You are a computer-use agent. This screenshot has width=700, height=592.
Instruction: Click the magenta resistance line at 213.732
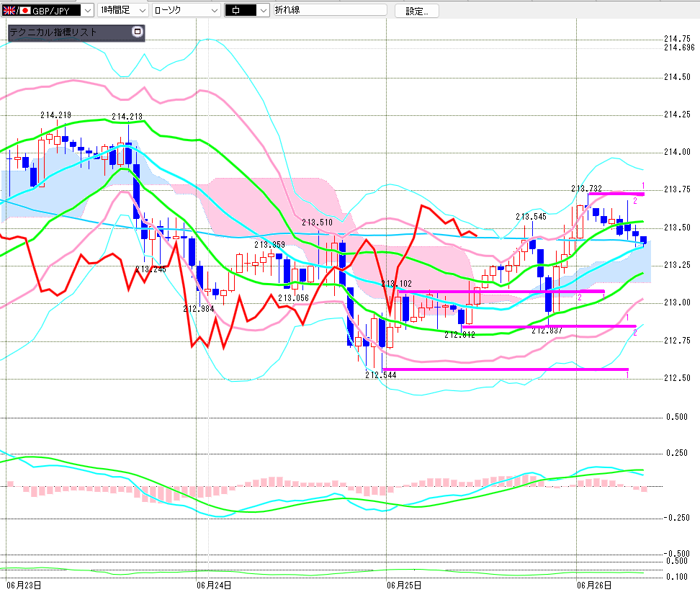(616, 194)
